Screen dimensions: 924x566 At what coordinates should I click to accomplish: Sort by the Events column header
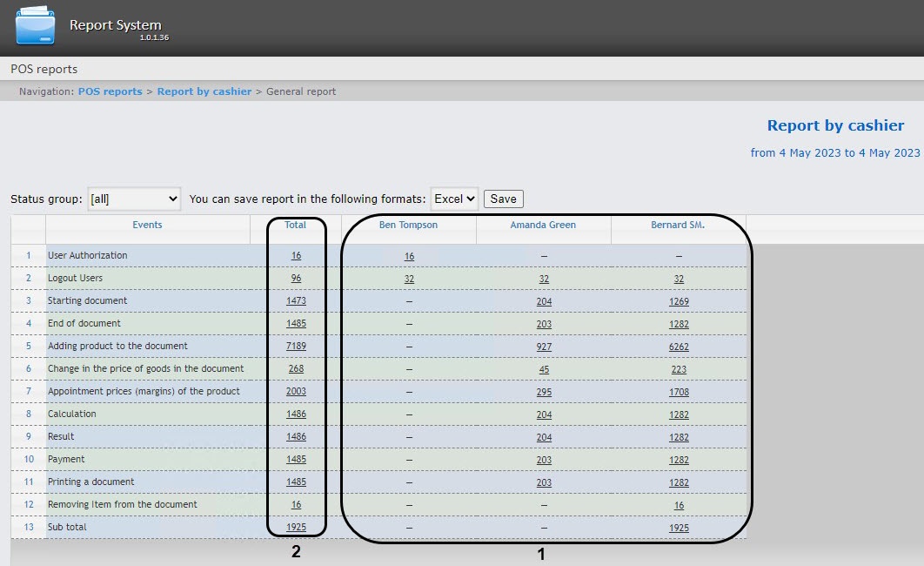pos(147,225)
